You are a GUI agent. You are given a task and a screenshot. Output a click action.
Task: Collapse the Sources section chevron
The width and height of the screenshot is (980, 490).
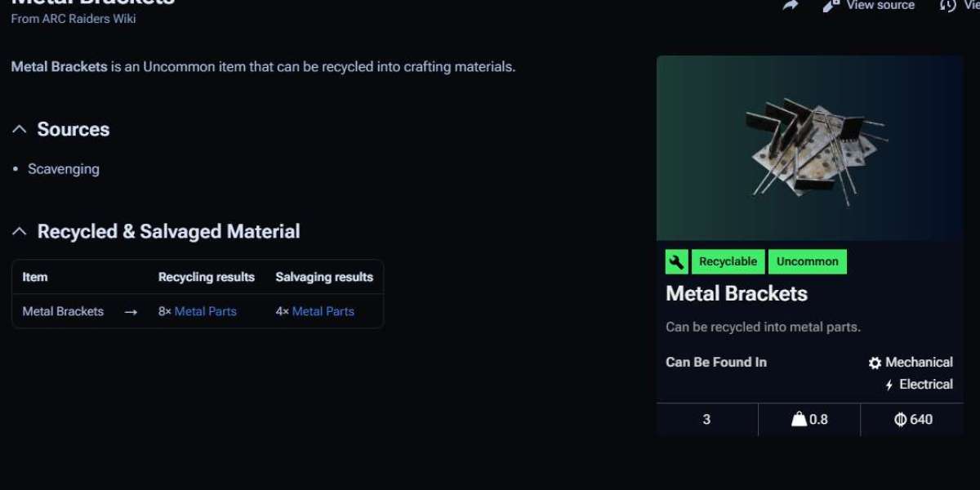pos(20,129)
